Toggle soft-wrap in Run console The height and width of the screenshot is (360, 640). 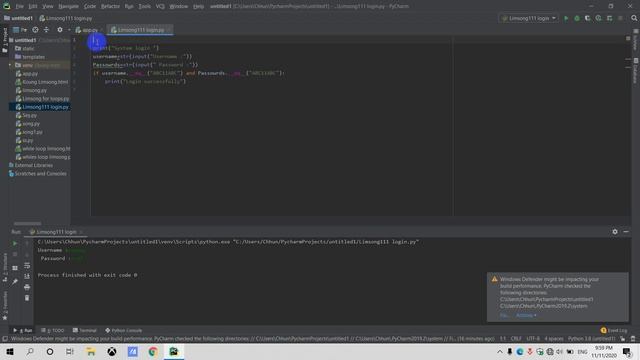click(27, 265)
